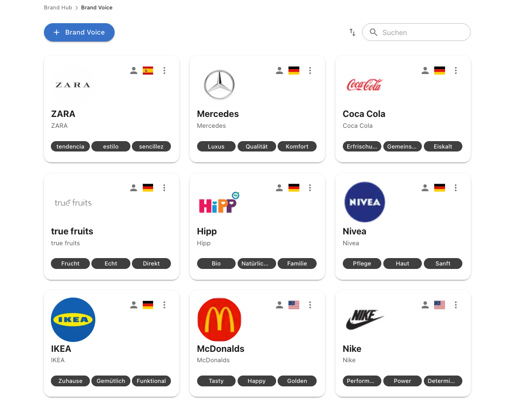Expand more options for Nike card
Image resolution: width=532 pixels, height=415 pixels.
tap(456, 305)
